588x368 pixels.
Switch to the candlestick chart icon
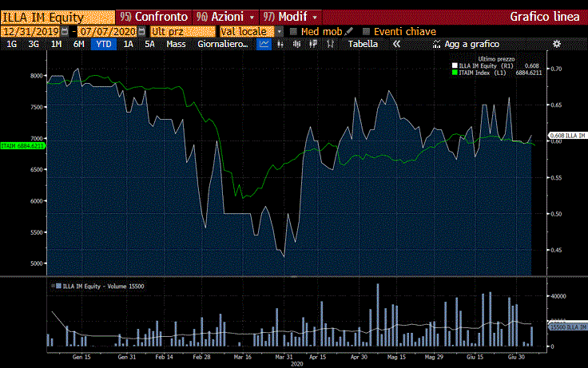pos(296,44)
